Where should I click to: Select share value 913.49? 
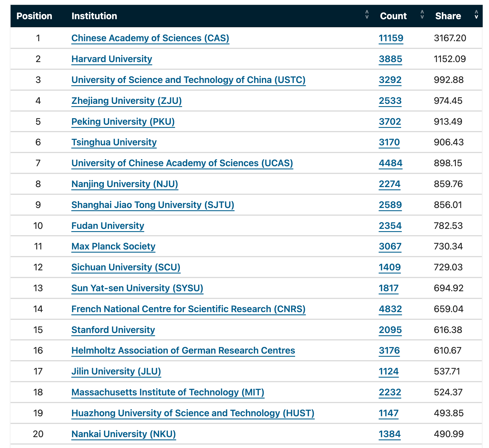(x=448, y=122)
